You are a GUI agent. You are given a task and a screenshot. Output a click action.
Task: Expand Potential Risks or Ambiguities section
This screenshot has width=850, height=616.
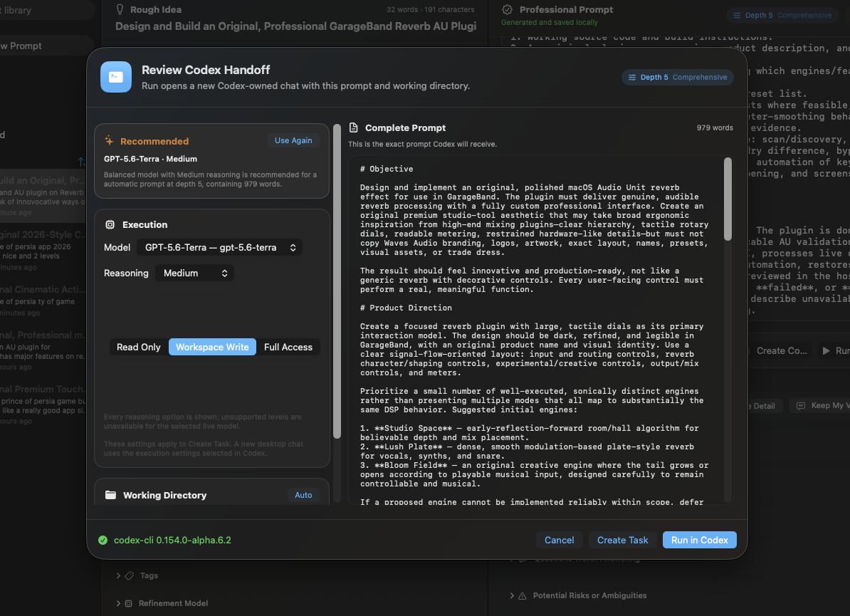[512, 595]
